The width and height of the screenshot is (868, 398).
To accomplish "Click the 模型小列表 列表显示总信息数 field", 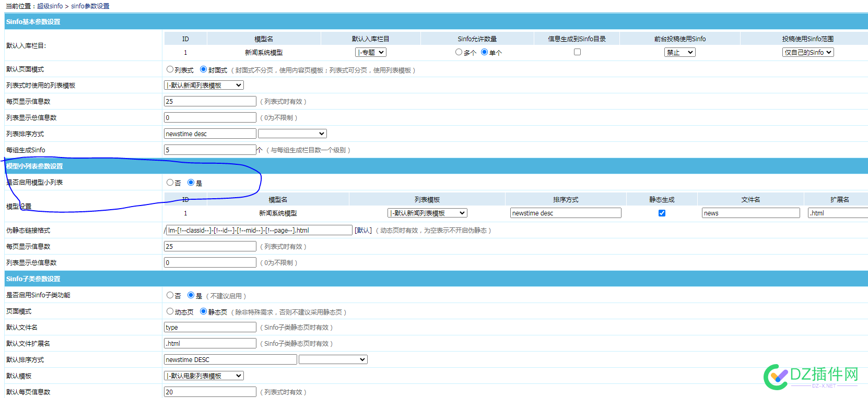I will (x=210, y=262).
